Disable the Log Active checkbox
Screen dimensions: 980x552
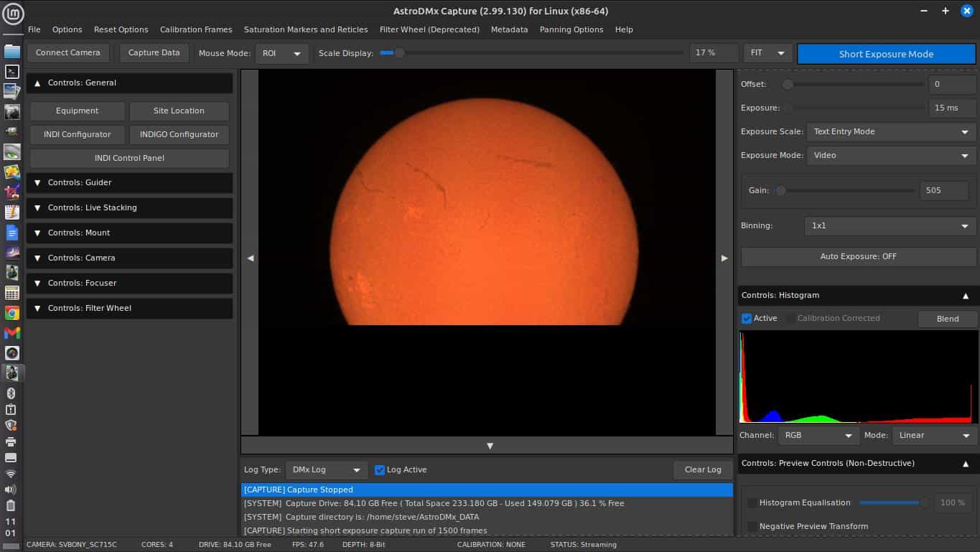point(380,470)
